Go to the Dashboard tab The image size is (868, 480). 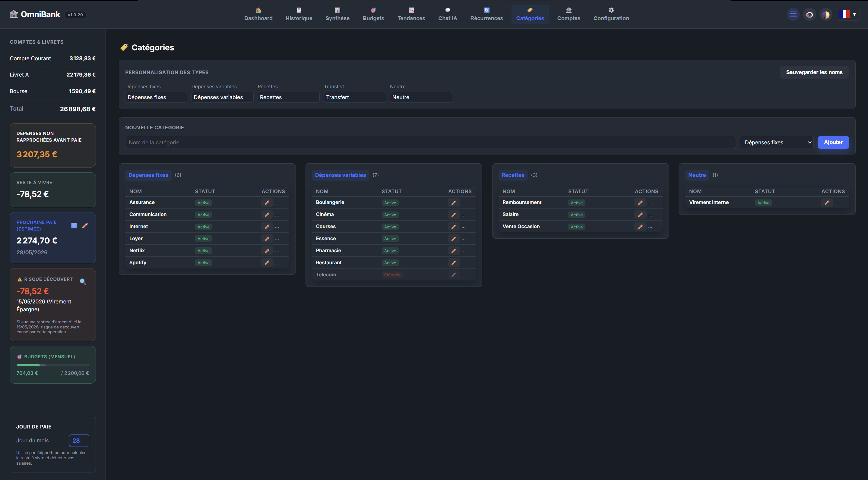258,14
